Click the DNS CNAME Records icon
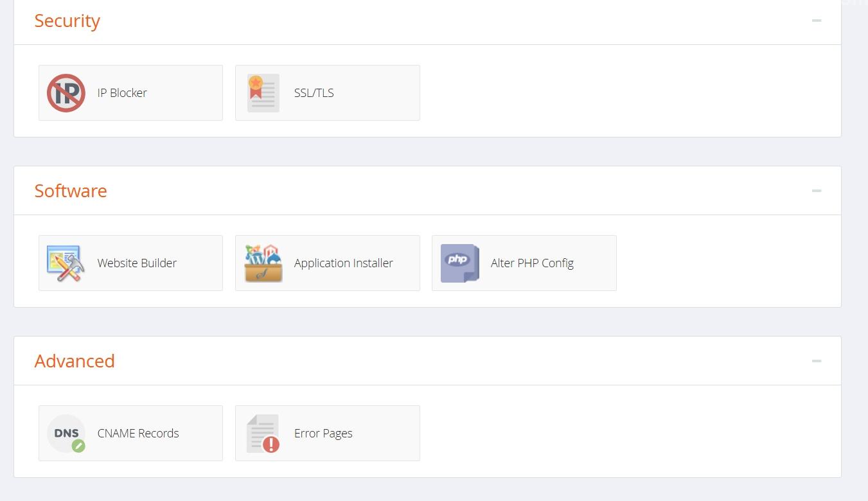Screen dimensions: 868x501 (x=66, y=434)
